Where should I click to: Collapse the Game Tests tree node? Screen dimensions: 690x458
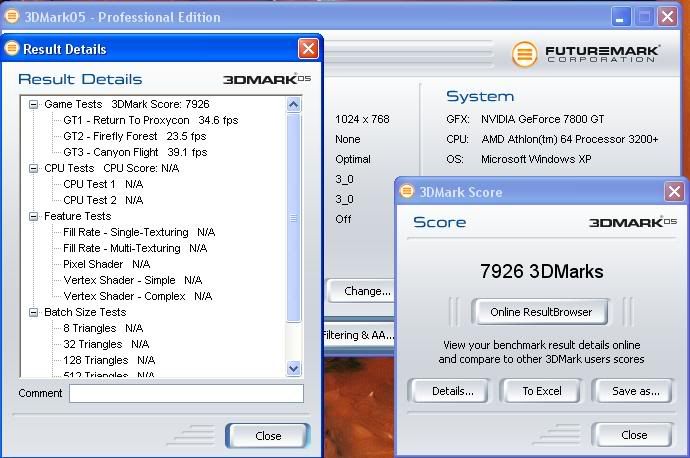coord(33,105)
